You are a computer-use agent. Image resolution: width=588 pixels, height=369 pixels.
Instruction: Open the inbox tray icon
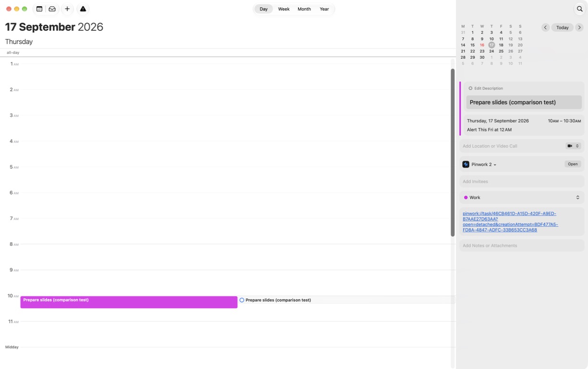[x=52, y=9]
